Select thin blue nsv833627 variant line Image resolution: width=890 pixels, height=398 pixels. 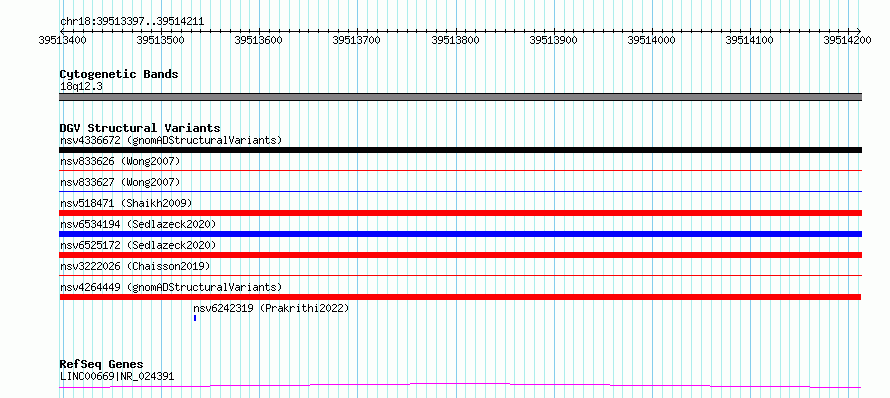[x=460, y=191]
